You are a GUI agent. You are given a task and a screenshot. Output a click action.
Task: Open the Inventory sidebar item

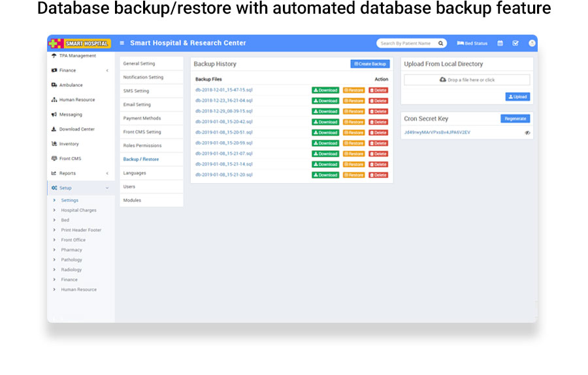pyautogui.click(x=69, y=144)
